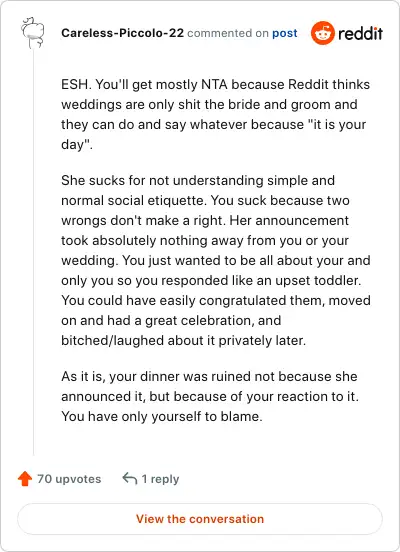400x552 pixels.
Task: Click the orange Reddit Snoo logo
Action: 323,33
